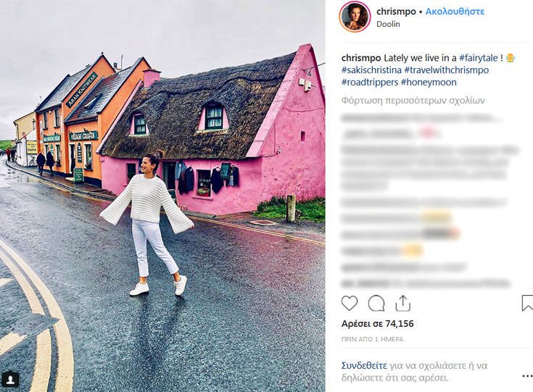Follow chrismpo with Ακολουθήστε button

click(x=455, y=12)
